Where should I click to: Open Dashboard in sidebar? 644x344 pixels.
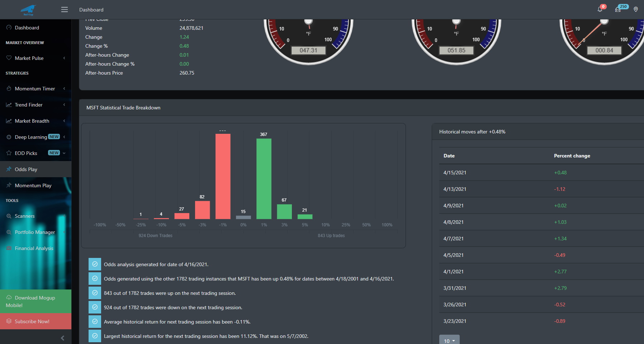[x=35, y=28]
